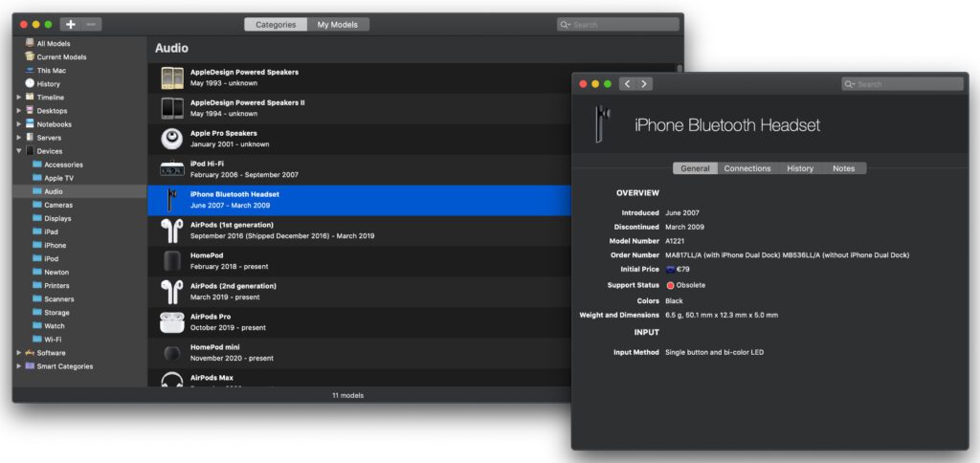Expand the Smart Categories sidebar group
980x463 pixels.
(19, 366)
